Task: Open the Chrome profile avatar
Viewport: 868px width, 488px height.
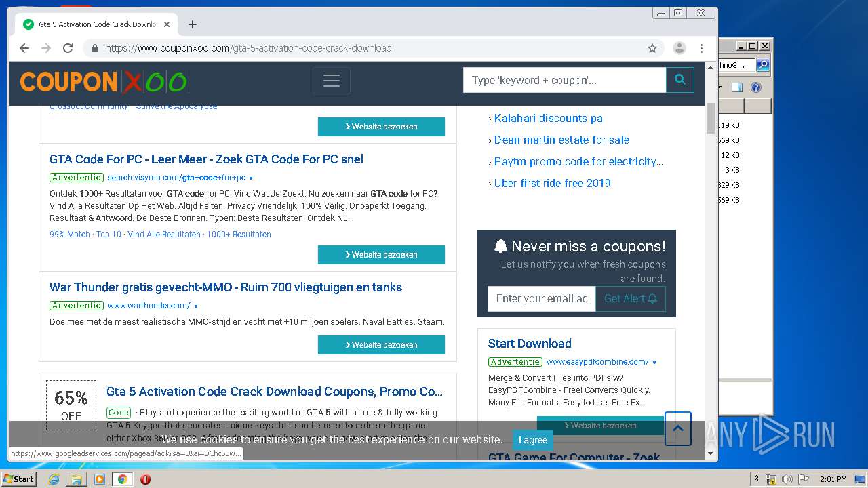Action: point(679,48)
